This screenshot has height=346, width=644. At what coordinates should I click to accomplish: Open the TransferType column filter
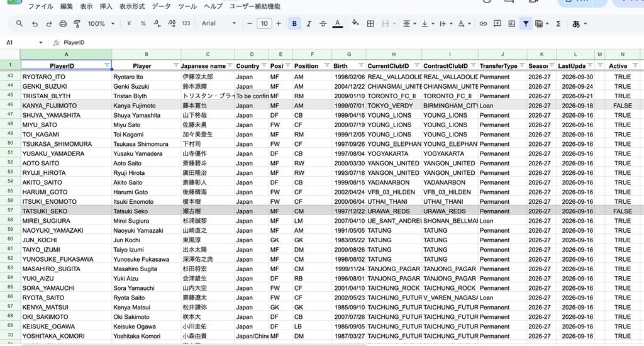(522, 65)
